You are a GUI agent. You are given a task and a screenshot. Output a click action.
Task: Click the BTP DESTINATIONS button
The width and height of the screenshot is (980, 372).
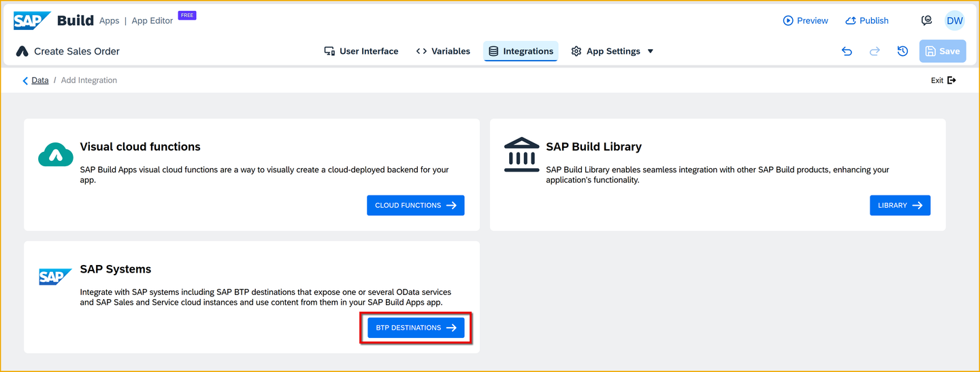[x=416, y=328]
